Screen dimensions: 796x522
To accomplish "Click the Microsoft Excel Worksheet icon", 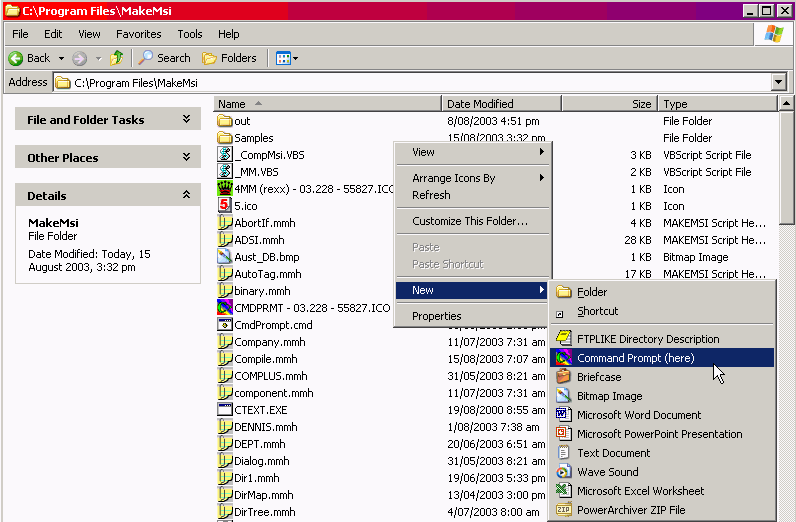I will 563,491.
